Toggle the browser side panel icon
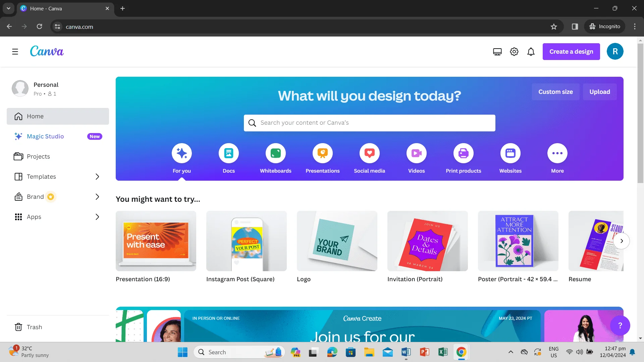 pos(575,26)
